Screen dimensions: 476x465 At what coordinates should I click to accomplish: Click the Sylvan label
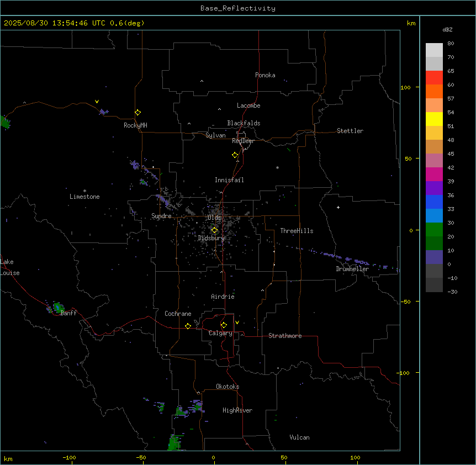215,135
